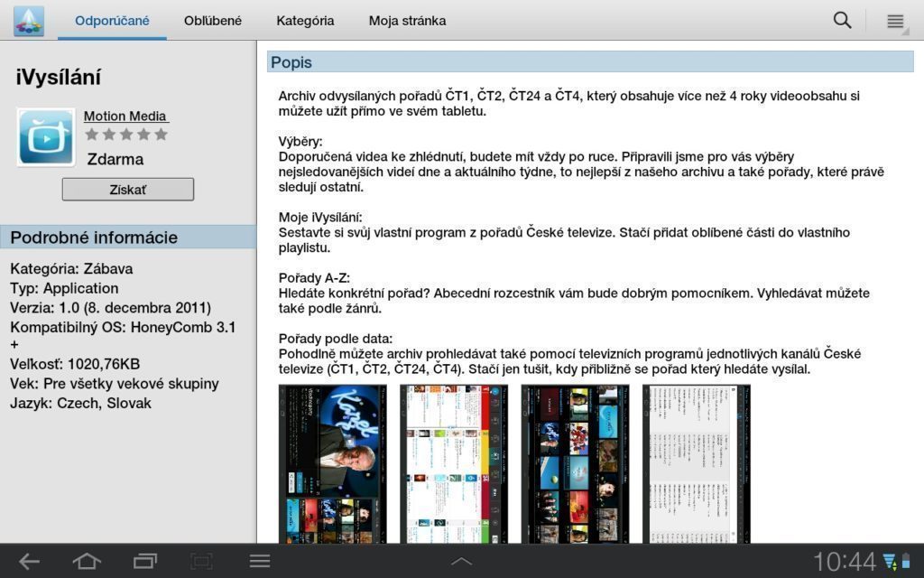The height and width of the screenshot is (578, 924).
Task: Select the Pořady A-Z: heading
Action: pyautogui.click(x=315, y=278)
